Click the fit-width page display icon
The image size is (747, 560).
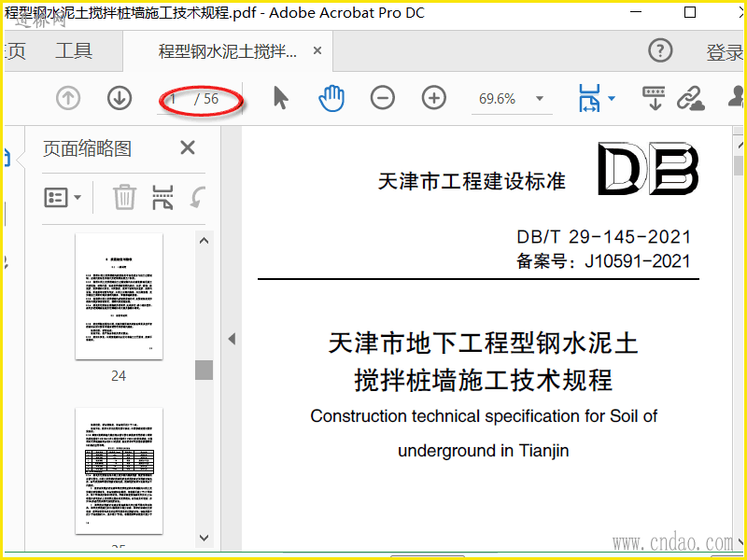tap(590, 98)
